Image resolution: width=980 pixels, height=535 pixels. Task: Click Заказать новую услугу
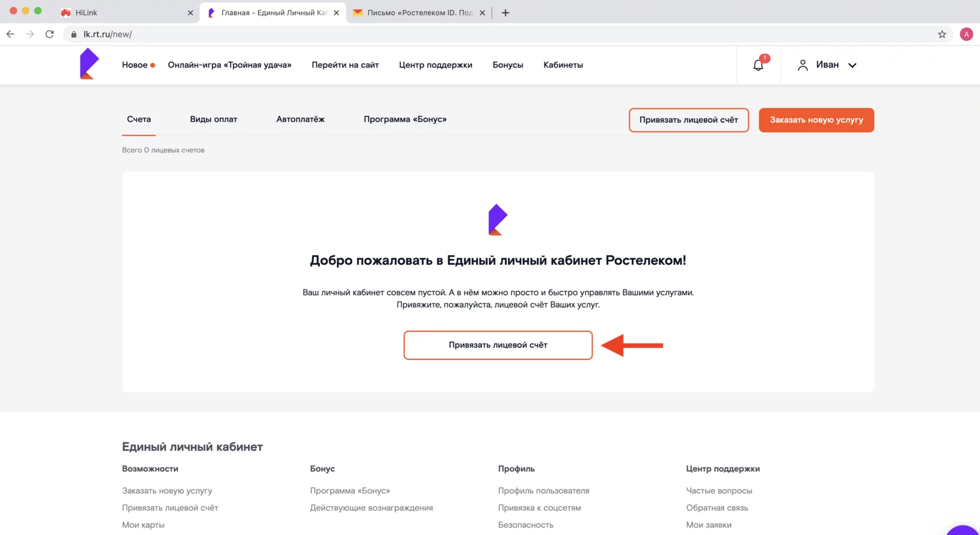click(x=816, y=120)
